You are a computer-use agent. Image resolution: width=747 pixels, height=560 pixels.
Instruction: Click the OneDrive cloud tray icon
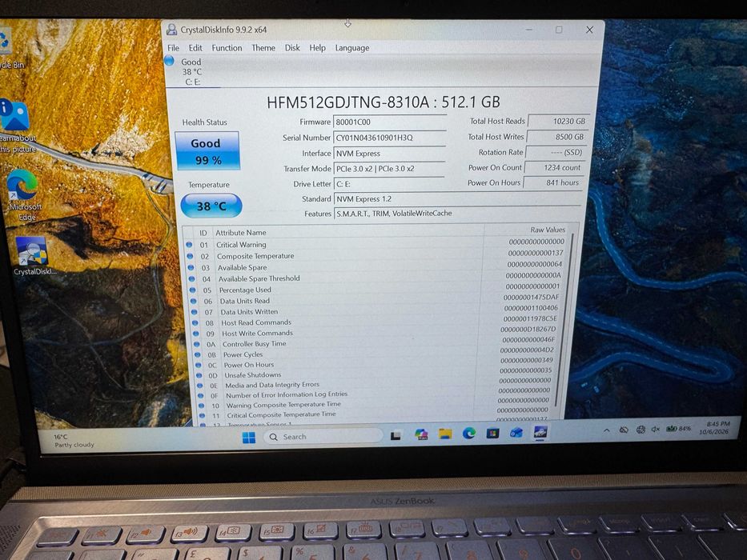coord(624,430)
